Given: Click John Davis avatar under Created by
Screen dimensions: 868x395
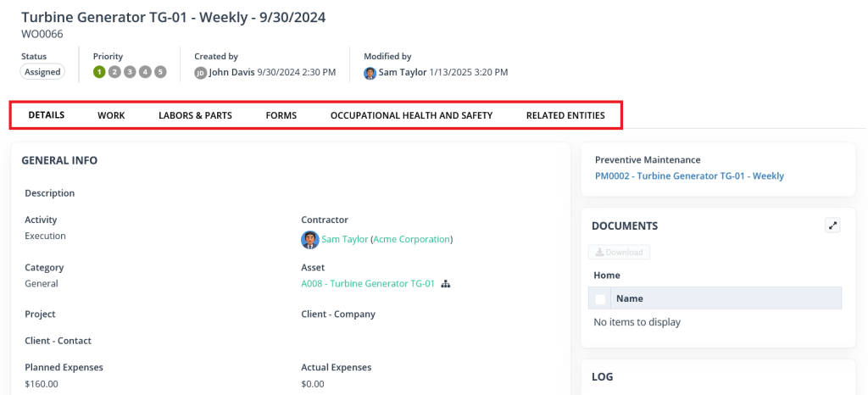Looking at the screenshot, I should (x=201, y=73).
